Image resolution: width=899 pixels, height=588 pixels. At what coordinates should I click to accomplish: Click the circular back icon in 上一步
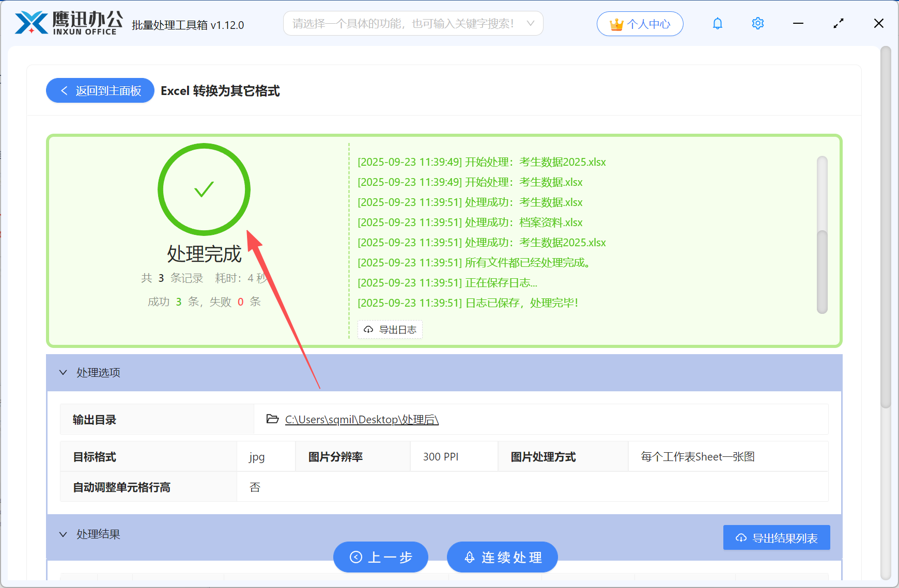[355, 557]
